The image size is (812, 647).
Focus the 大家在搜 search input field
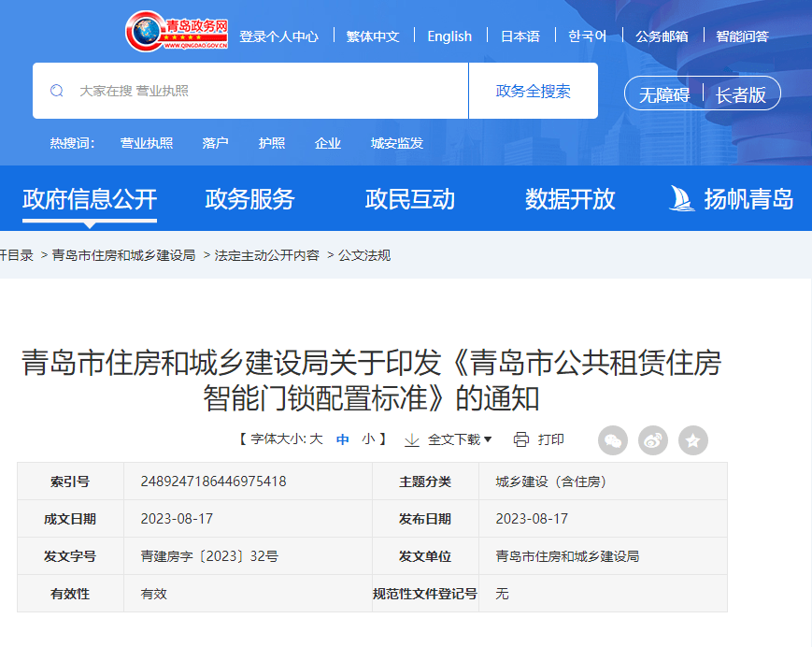point(250,92)
